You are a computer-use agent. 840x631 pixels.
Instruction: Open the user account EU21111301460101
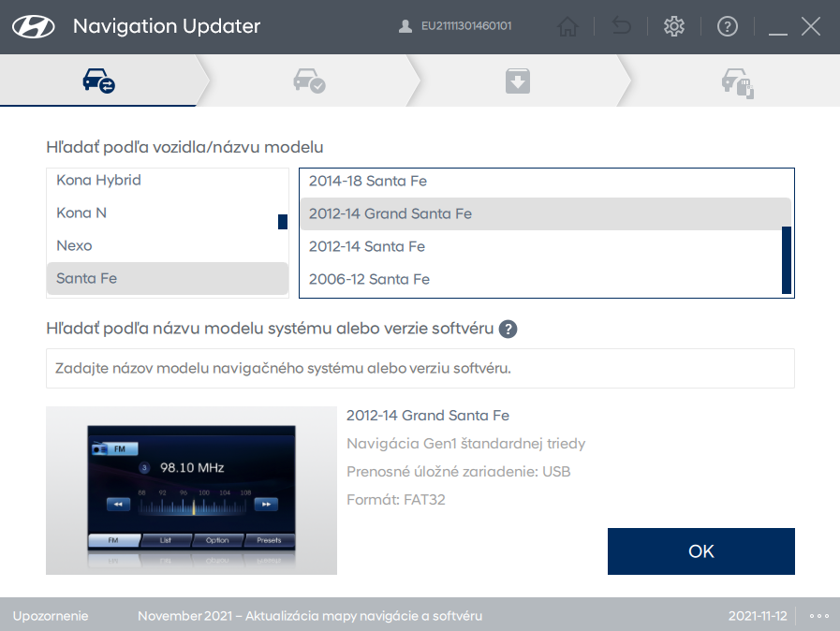click(x=455, y=26)
